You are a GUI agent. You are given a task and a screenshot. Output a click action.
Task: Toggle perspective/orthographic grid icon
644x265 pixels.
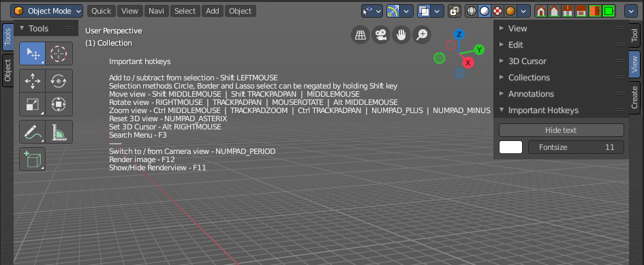tap(361, 35)
